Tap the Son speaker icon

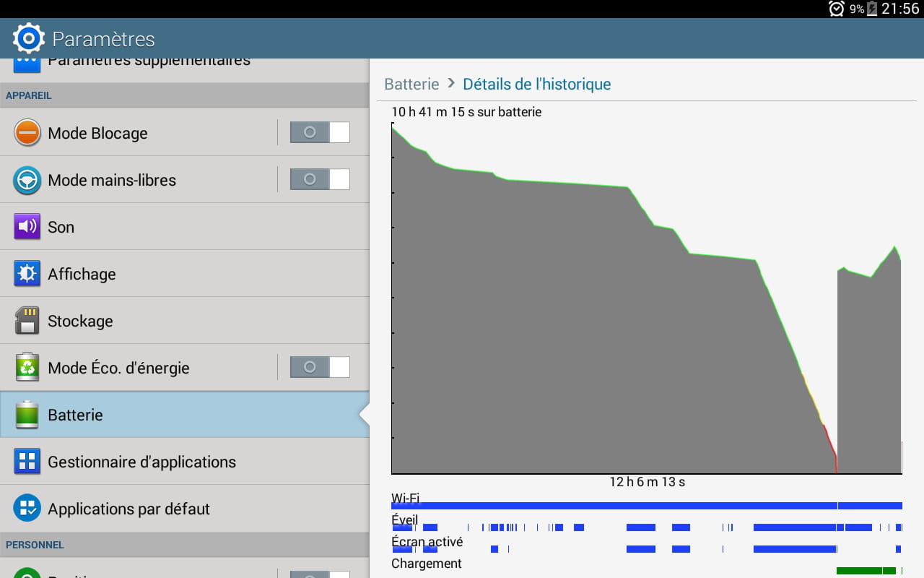pos(27,227)
